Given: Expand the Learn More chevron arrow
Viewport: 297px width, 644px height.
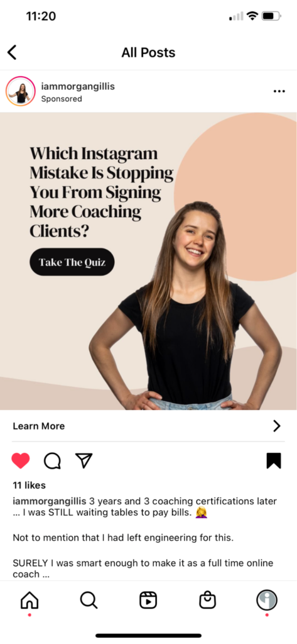Looking at the screenshot, I should (277, 426).
